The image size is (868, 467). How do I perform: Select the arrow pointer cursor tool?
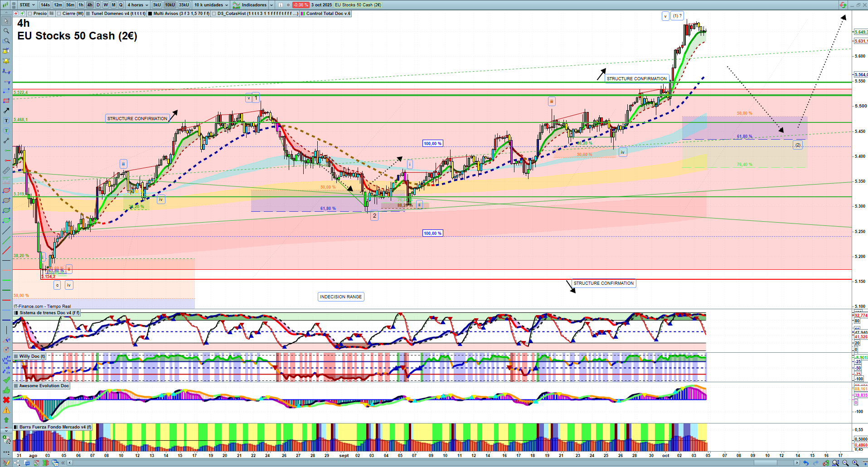(x=6, y=21)
